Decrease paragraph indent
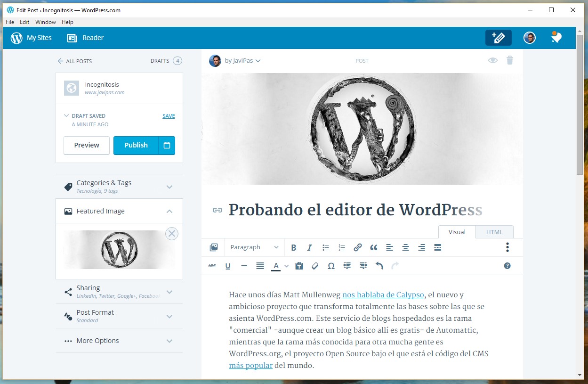 [347, 266]
